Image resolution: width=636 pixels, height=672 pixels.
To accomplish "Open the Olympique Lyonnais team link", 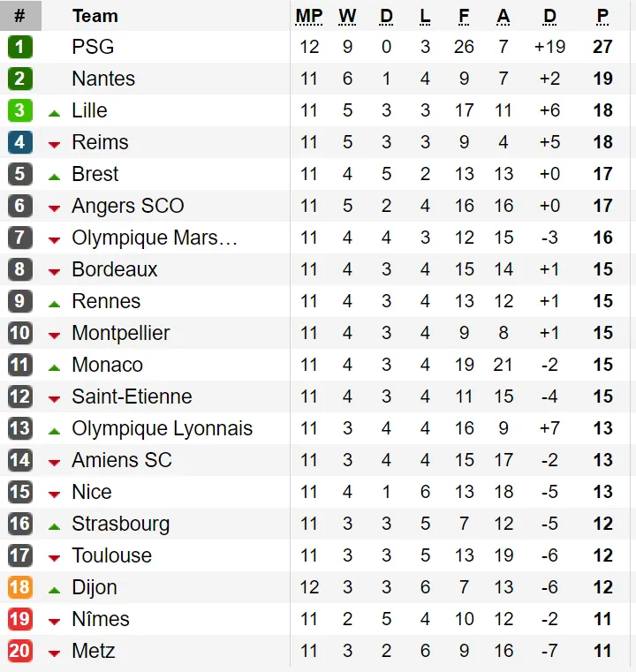I will point(162,428).
